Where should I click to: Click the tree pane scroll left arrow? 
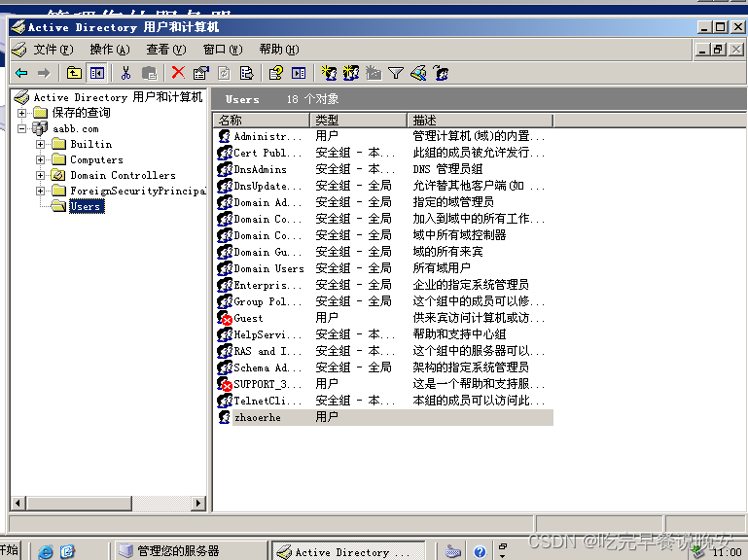point(18,503)
